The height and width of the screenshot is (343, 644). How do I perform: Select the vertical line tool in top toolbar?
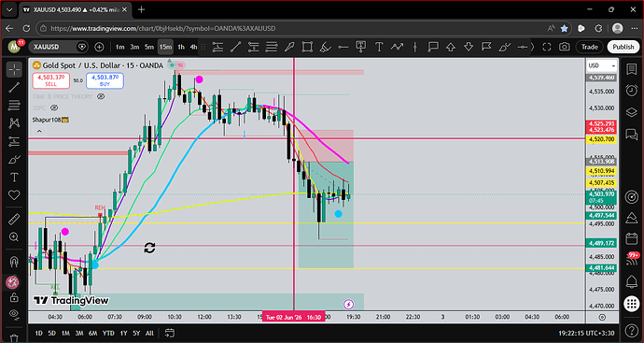(x=414, y=47)
